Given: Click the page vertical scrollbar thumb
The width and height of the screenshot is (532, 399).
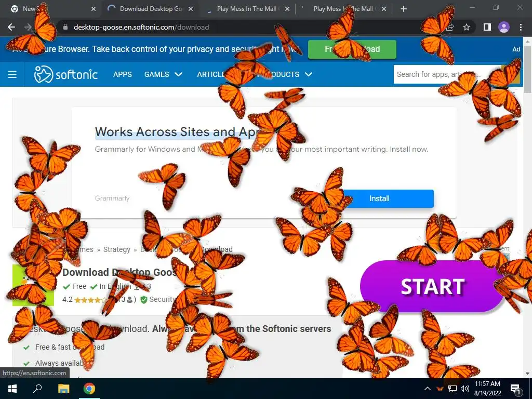Looking at the screenshot, I should coord(528,68).
